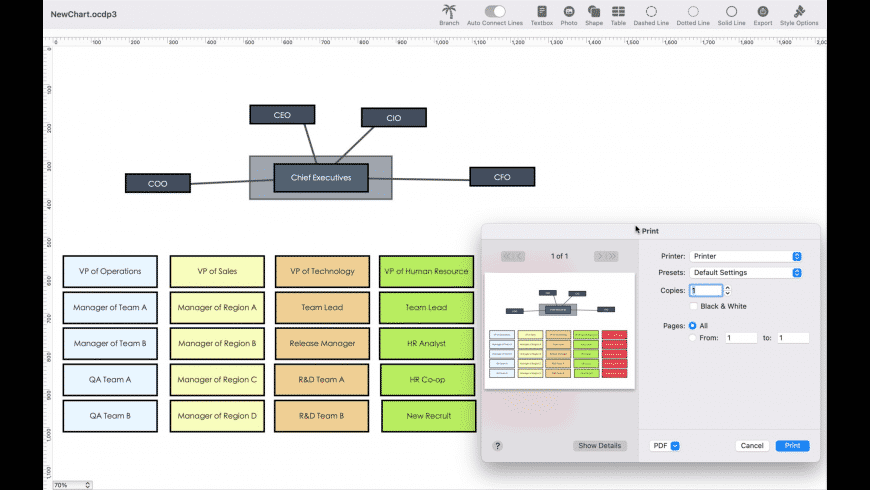Open the Shape tool
870x490 pixels.
coord(594,11)
